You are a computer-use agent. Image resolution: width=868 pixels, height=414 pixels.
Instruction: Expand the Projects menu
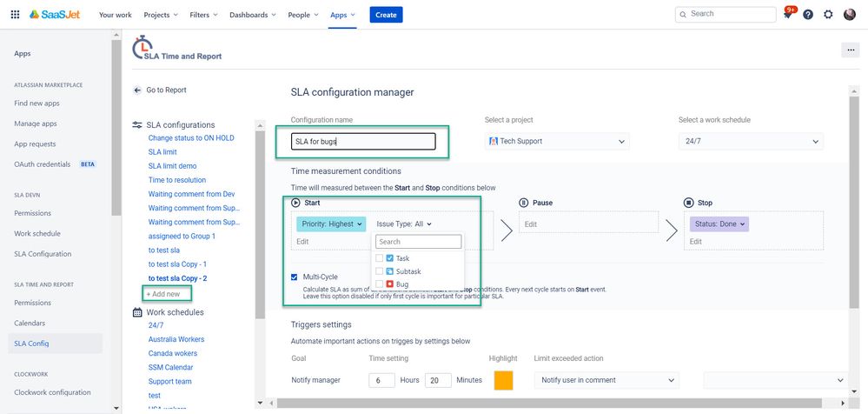pyautogui.click(x=161, y=15)
